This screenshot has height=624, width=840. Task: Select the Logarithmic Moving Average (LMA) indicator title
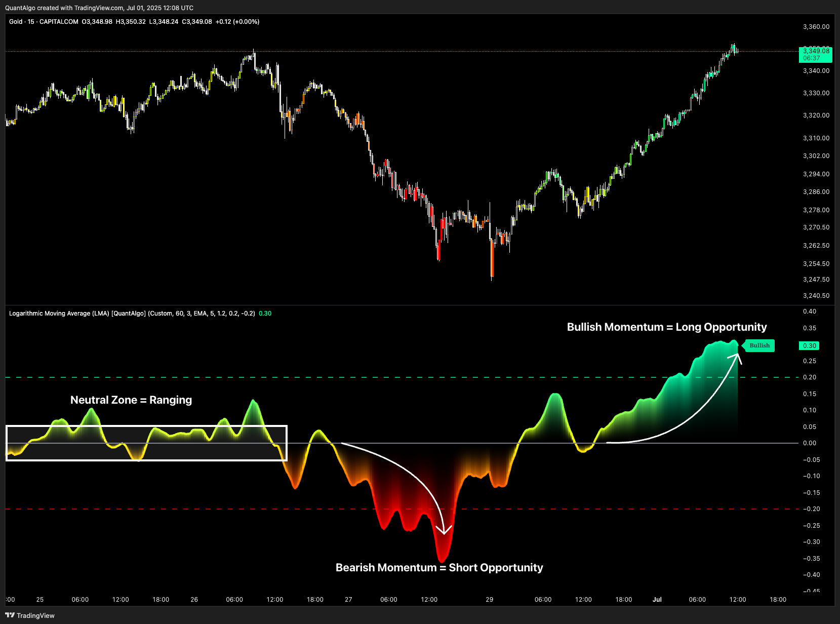point(132,314)
